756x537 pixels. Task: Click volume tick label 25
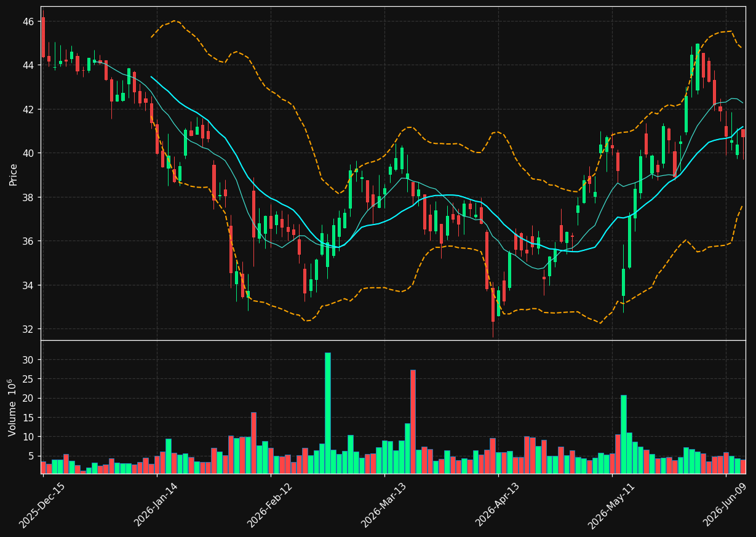28,379
